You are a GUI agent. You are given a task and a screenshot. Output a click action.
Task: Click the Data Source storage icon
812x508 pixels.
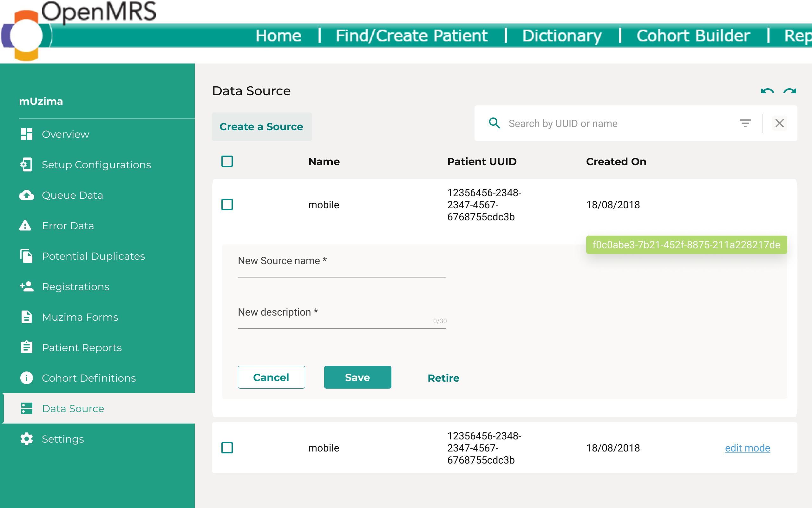click(27, 409)
